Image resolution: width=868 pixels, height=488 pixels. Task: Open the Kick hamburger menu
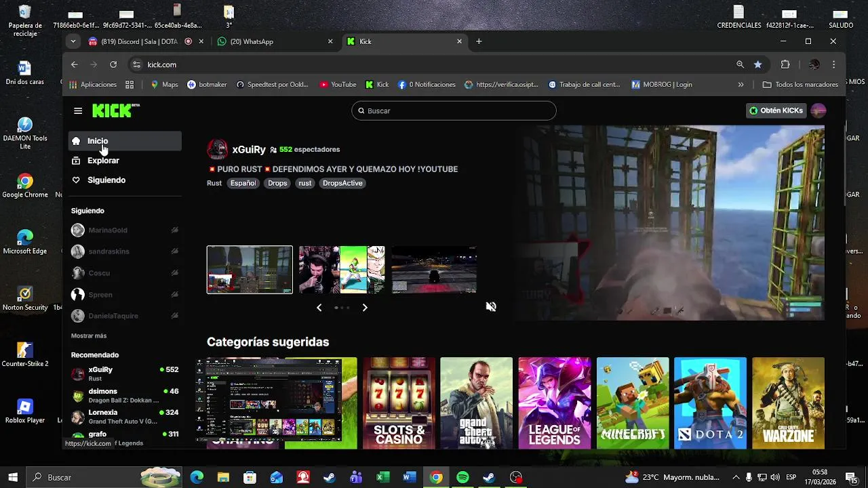78,110
